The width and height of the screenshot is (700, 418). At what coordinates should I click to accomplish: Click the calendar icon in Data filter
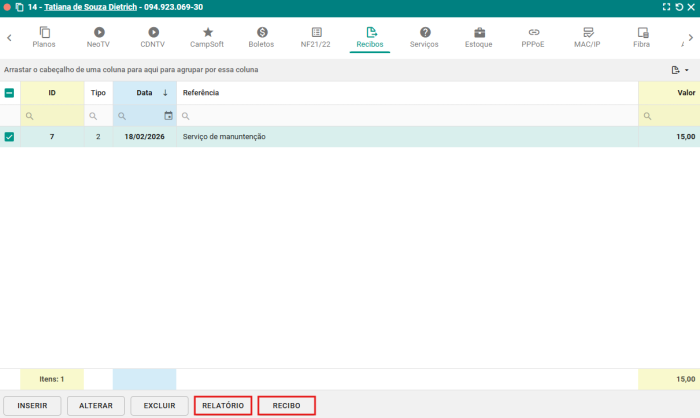coord(168,116)
